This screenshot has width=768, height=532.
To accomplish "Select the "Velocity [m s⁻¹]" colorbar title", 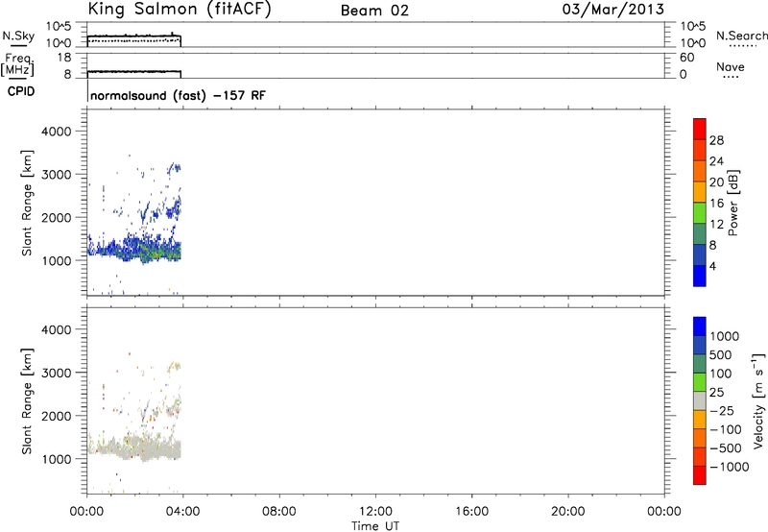I will (758, 400).
